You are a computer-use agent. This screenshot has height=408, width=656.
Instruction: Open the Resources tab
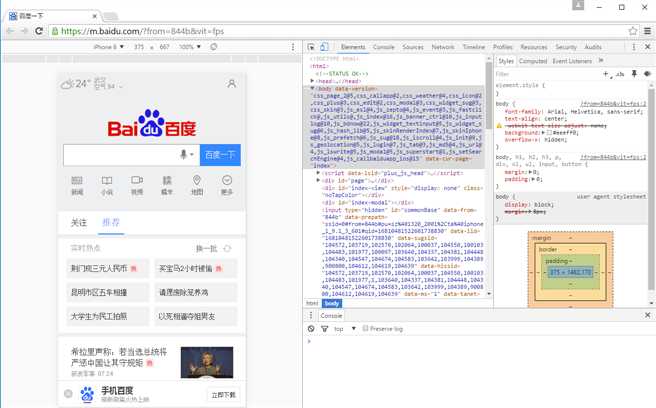pyautogui.click(x=534, y=47)
